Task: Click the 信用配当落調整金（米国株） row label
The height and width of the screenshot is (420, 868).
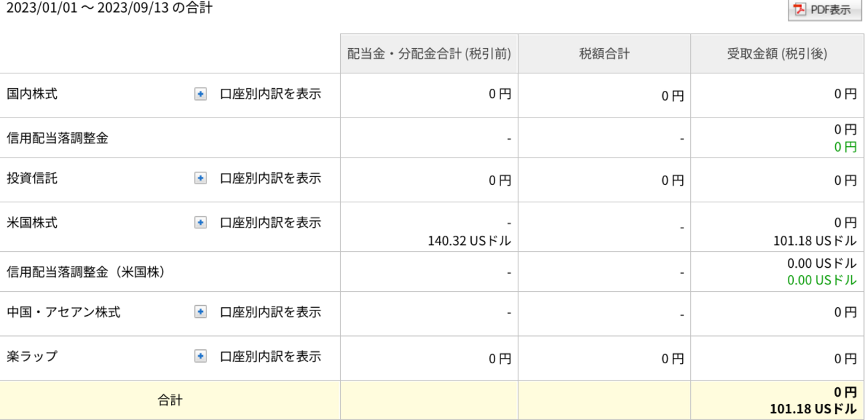Action: tap(86, 272)
